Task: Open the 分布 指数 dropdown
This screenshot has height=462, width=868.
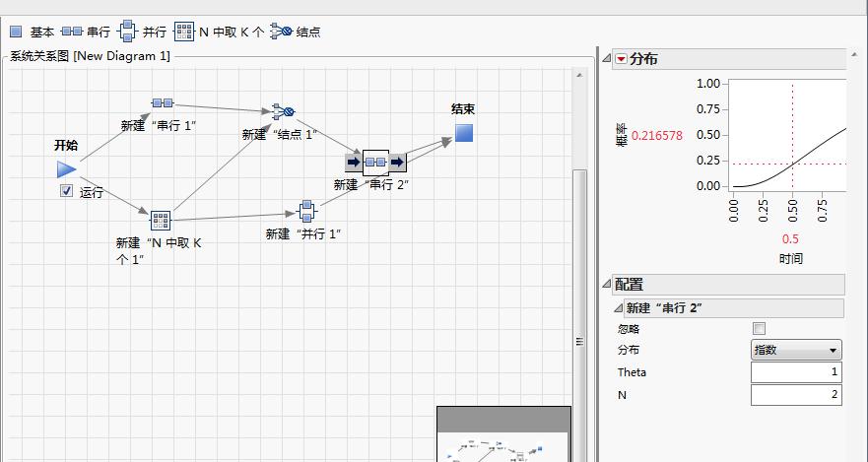Action: tap(796, 351)
